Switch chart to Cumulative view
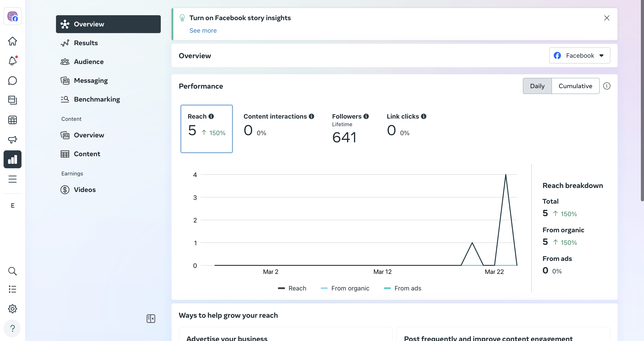 tap(575, 86)
